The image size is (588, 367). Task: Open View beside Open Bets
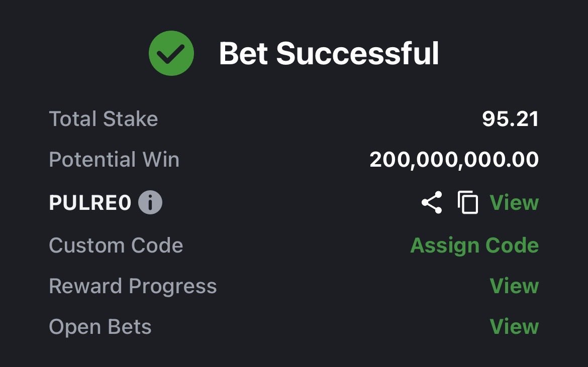[514, 327]
